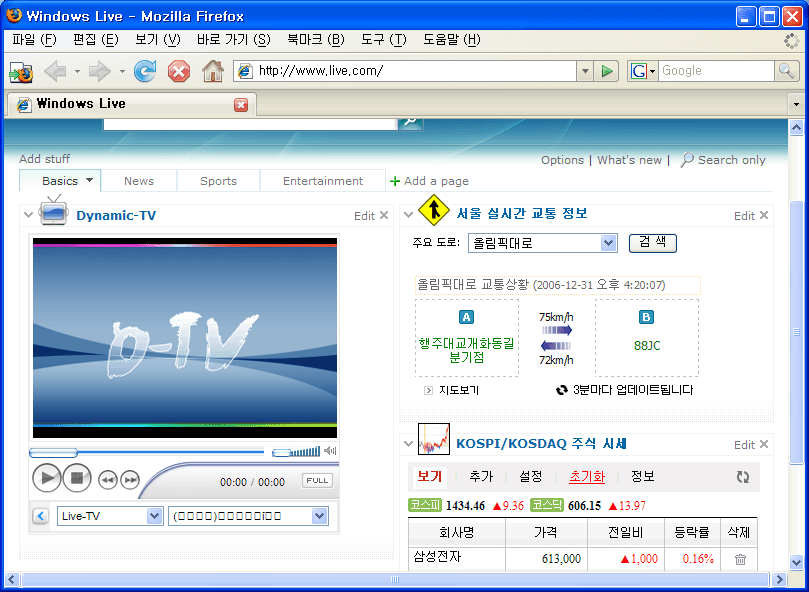Go to the Firefox home page
This screenshot has width=809, height=592.
pyautogui.click(x=212, y=71)
